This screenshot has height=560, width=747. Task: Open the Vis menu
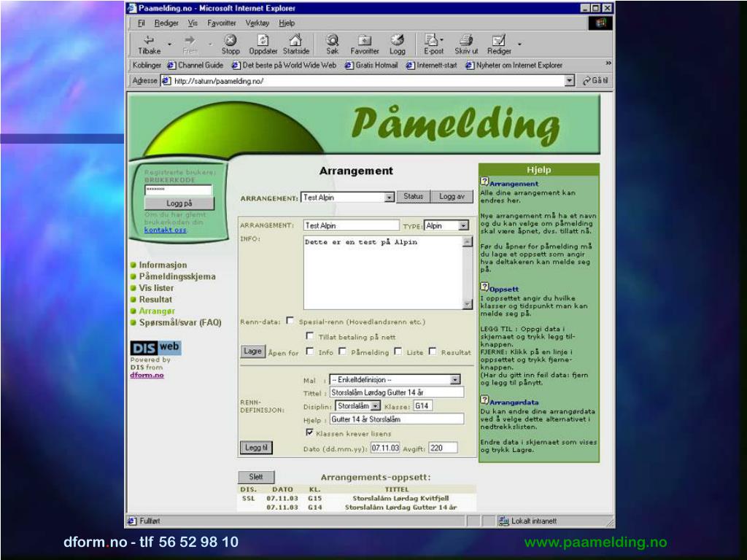193,23
